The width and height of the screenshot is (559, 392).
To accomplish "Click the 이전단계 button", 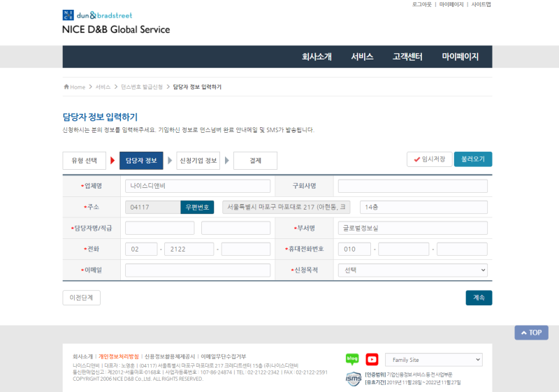I will point(81,298).
